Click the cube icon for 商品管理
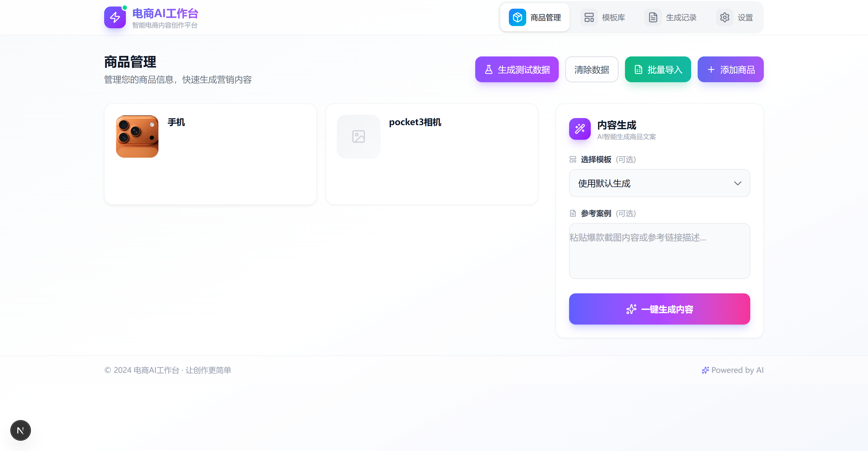The height and width of the screenshot is (451, 868). click(x=517, y=18)
